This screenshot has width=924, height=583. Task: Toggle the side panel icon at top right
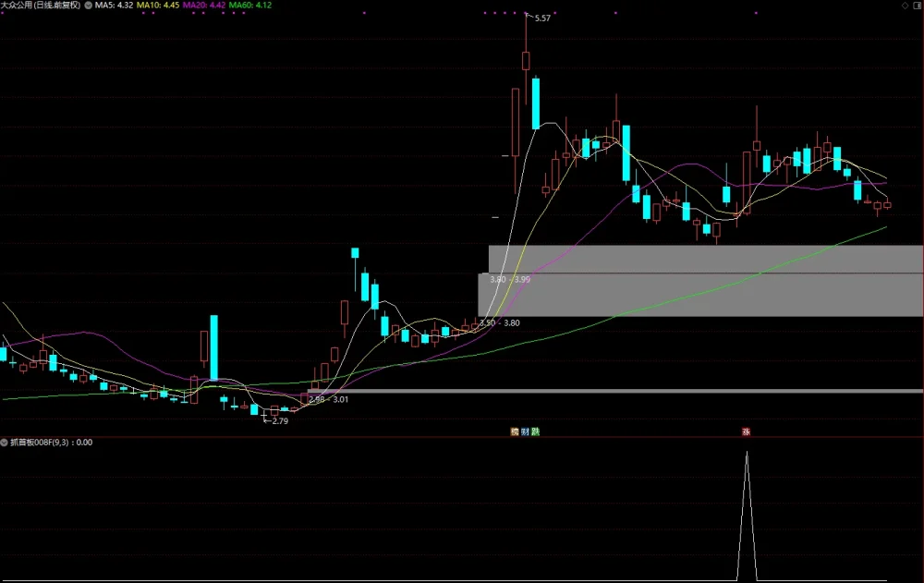coord(917,6)
